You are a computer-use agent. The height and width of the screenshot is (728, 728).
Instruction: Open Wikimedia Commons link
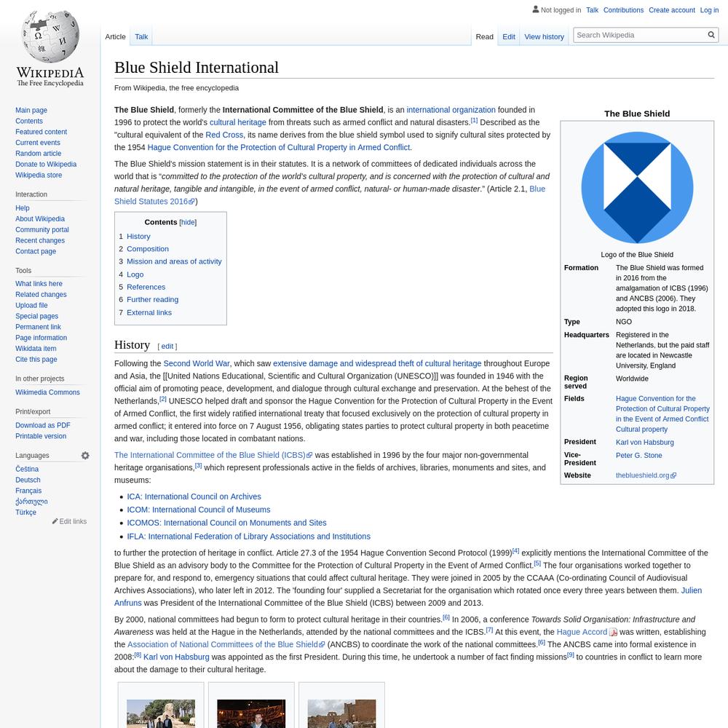click(x=47, y=392)
